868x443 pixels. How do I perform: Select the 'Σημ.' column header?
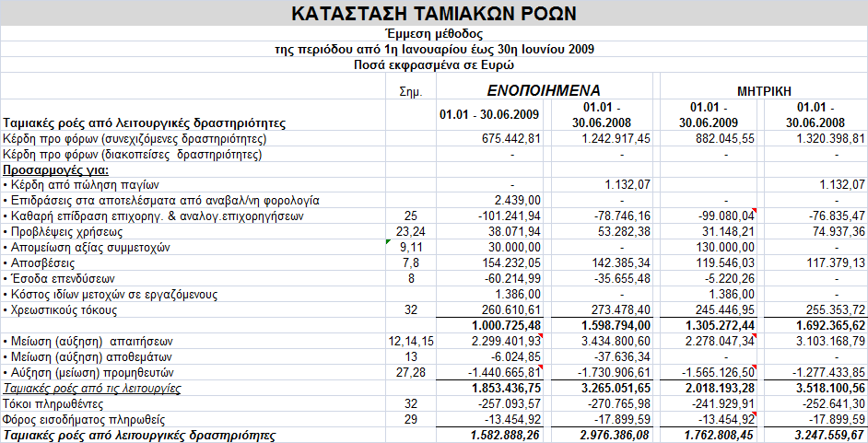(411, 92)
